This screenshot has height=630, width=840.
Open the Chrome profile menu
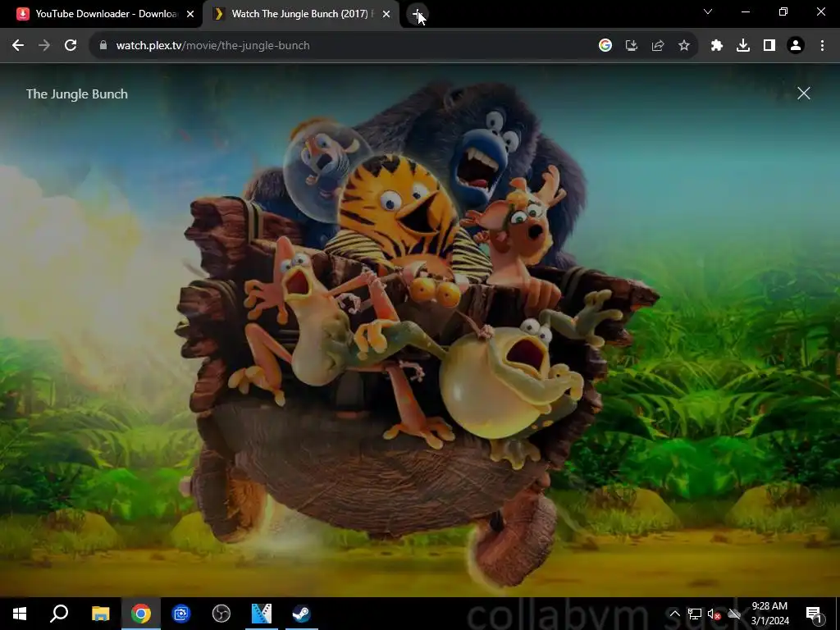[x=796, y=46]
